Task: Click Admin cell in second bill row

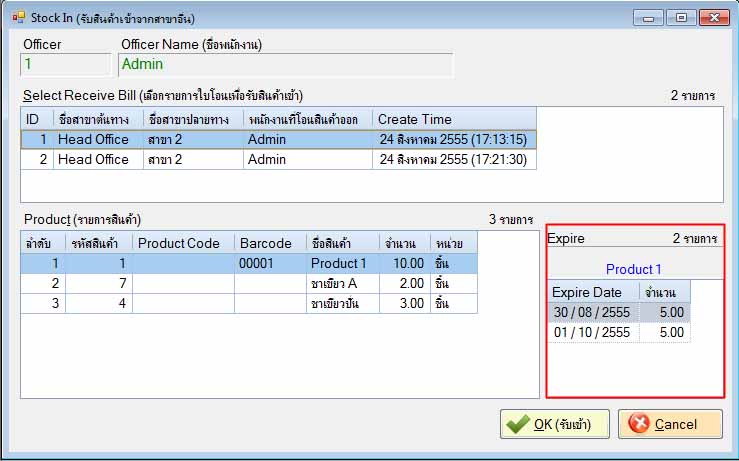Action: point(308,159)
